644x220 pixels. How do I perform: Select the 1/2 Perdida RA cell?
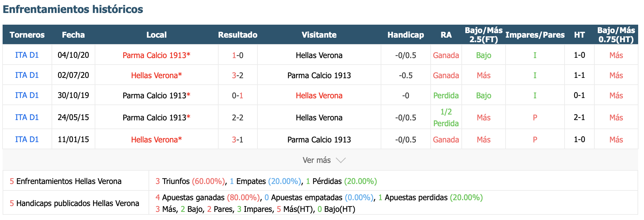click(x=446, y=117)
